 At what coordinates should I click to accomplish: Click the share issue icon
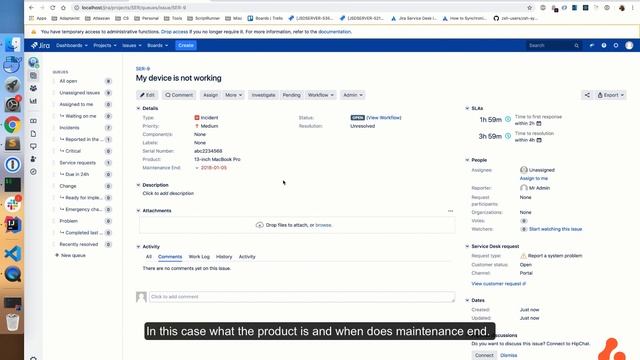point(587,95)
